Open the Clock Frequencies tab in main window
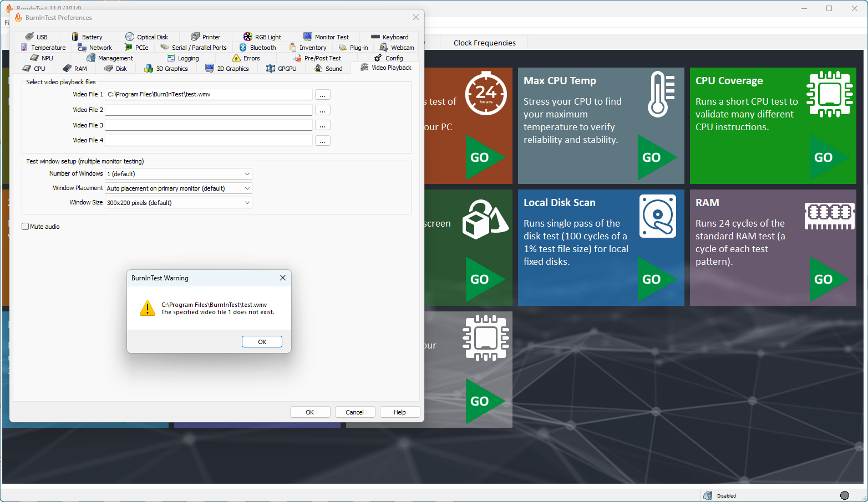Viewport: 868px width, 502px height. [x=484, y=43]
